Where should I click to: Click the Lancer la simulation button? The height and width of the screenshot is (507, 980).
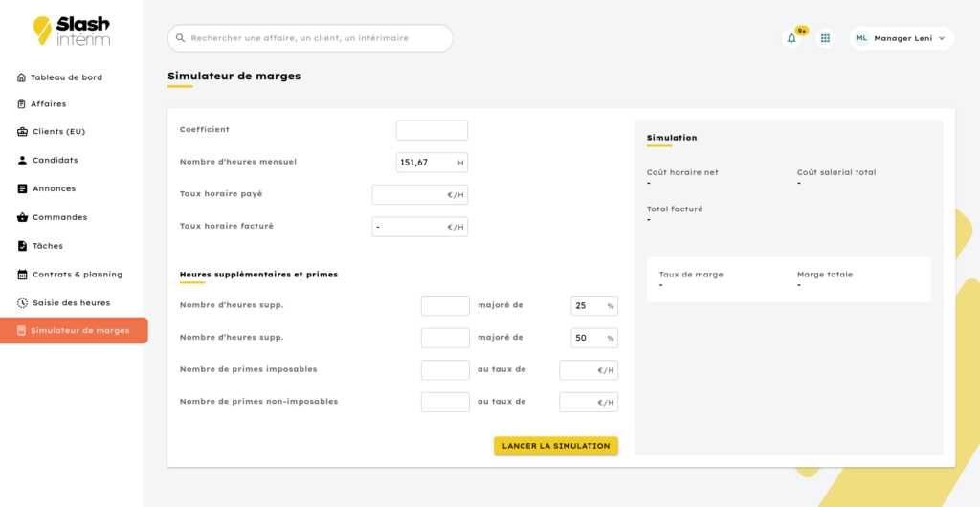[x=556, y=446]
